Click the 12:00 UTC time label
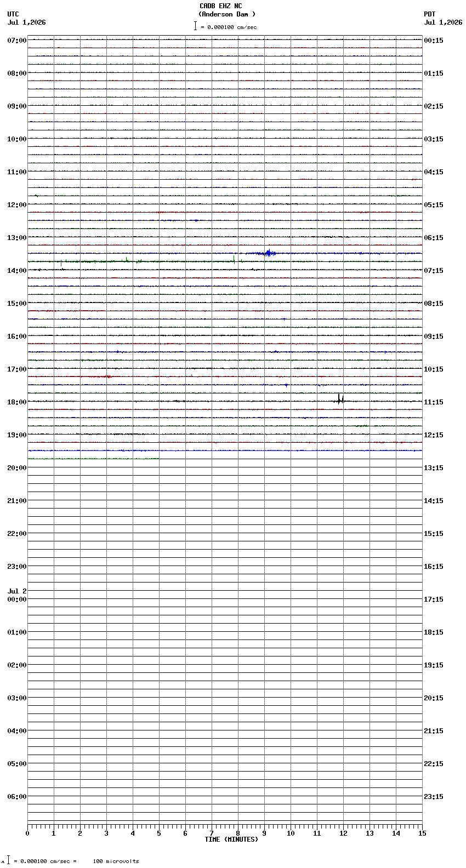This screenshot has width=466, height=868. coord(17,205)
